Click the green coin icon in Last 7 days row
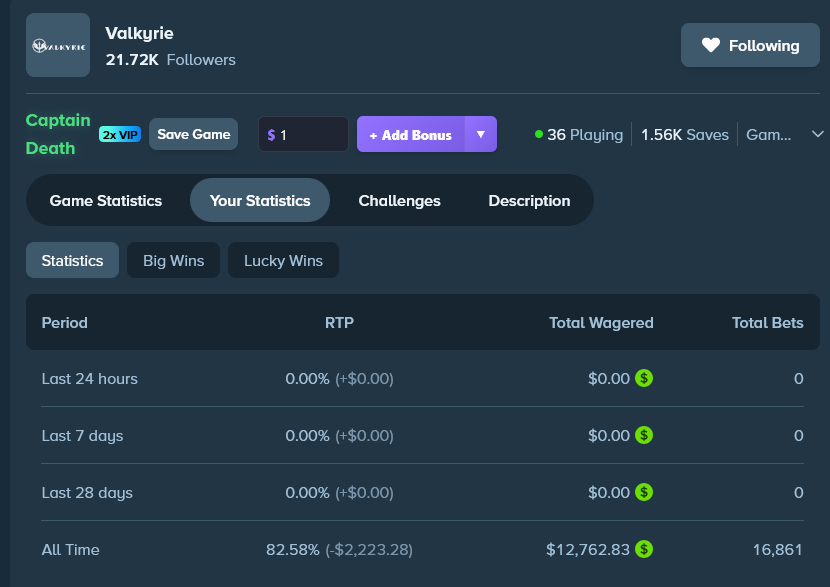The height and width of the screenshot is (587, 830). pyautogui.click(x=644, y=435)
